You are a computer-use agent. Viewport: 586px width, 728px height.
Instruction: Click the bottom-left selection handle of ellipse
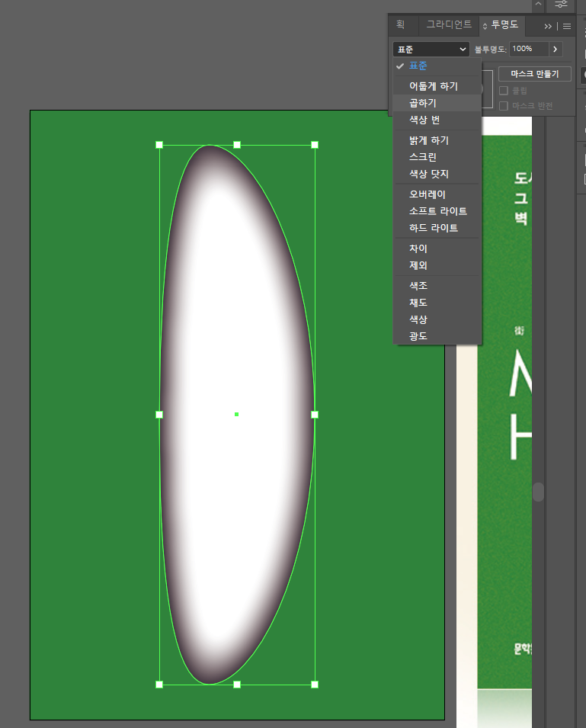(x=159, y=685)
